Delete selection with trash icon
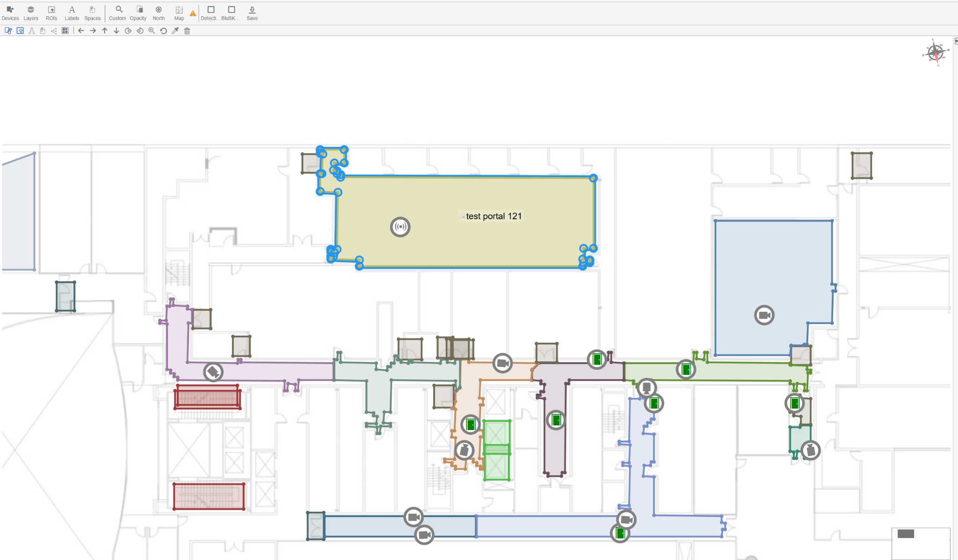 tap(187, 31)
